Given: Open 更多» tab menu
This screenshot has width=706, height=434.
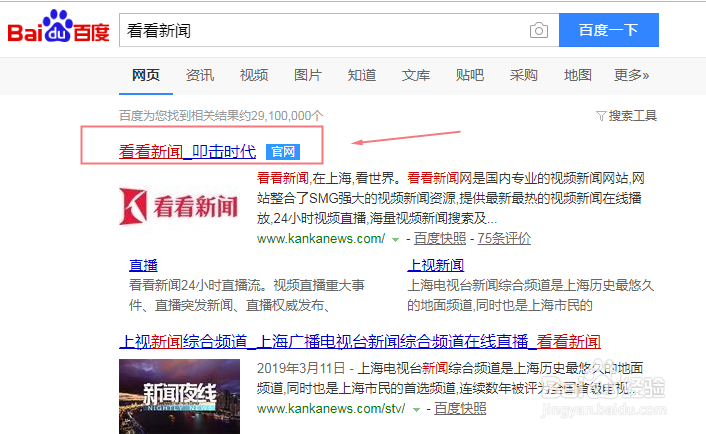Looking at the screenshot, I should (x=631, y=75).
